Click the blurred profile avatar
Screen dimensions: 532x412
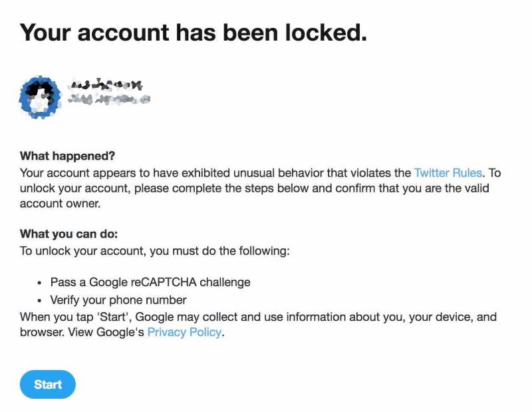coord(40,97)
